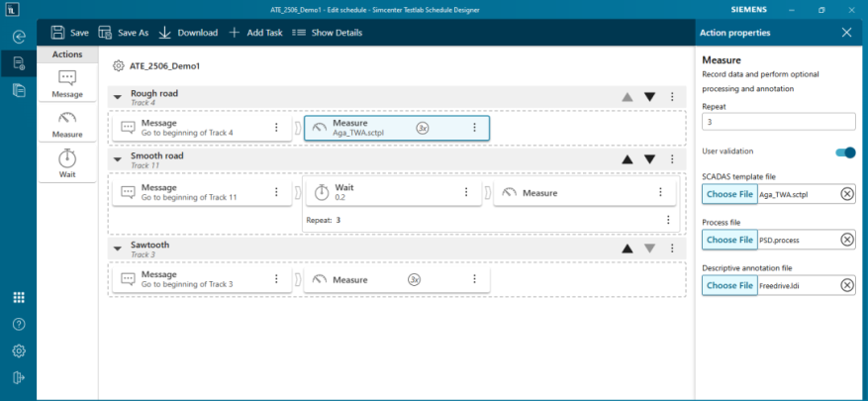Open the help question mark icon
Image resolution: width=868 pixels, height=401 pixels.
pos(18,325)
